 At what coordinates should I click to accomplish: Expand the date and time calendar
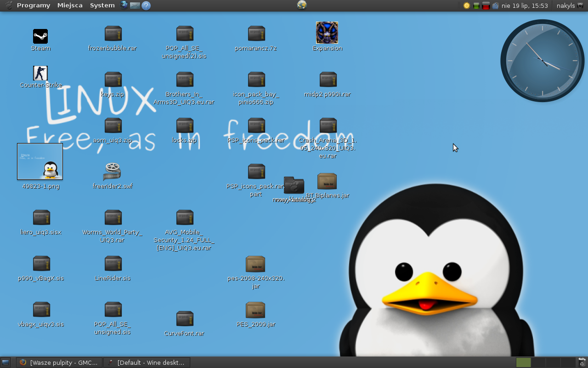[525, 6]
